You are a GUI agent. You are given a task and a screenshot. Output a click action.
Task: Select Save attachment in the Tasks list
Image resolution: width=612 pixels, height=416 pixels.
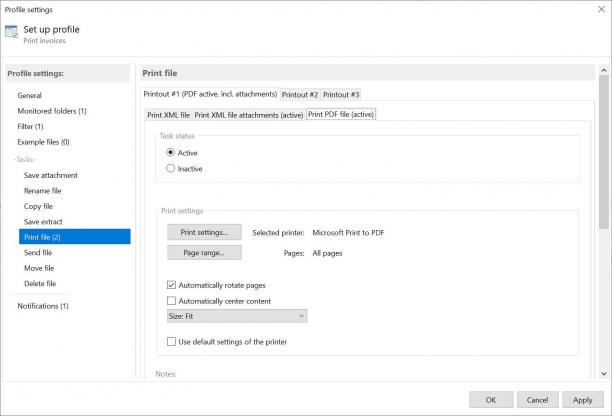click(x=51, y=175)
